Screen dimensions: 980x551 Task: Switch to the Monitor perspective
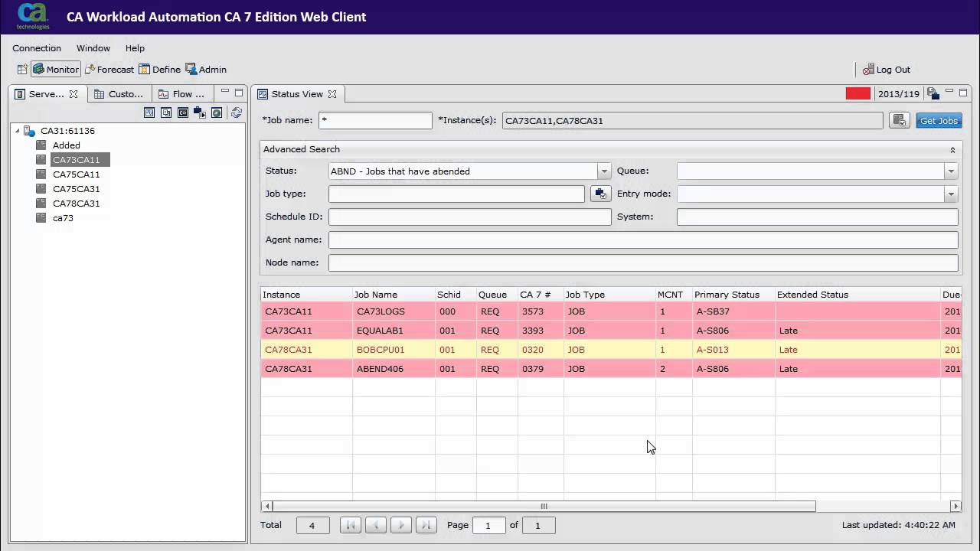56,70
